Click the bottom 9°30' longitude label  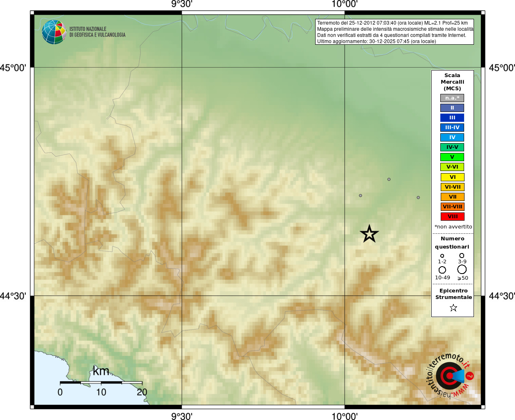(x=182, y=416)
